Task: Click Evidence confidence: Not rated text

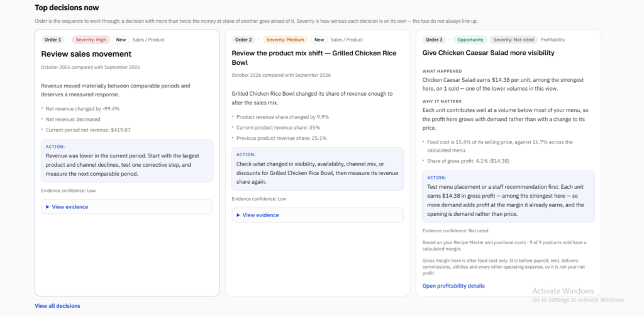Action: tap(455, 231)
